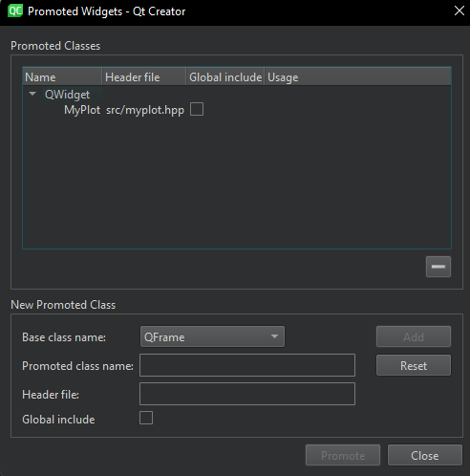470x476 pixels.
Task: Sort by the Name column header
Action: [x=62, y=77]
